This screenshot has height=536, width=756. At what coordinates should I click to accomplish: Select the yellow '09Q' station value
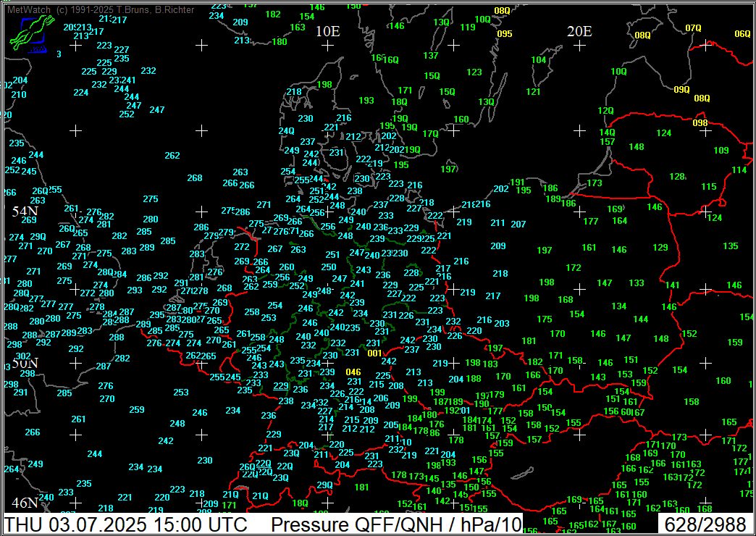coord(681,90)
